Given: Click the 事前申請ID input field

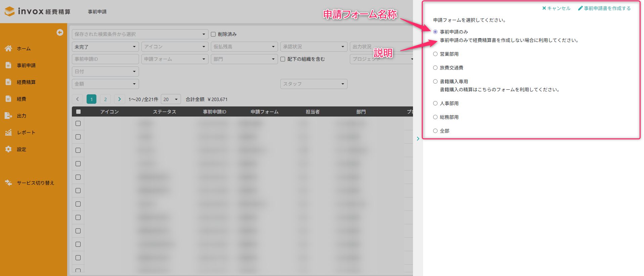Looking at the screenshot, I should pyautogui.click(x=105, y=59).
